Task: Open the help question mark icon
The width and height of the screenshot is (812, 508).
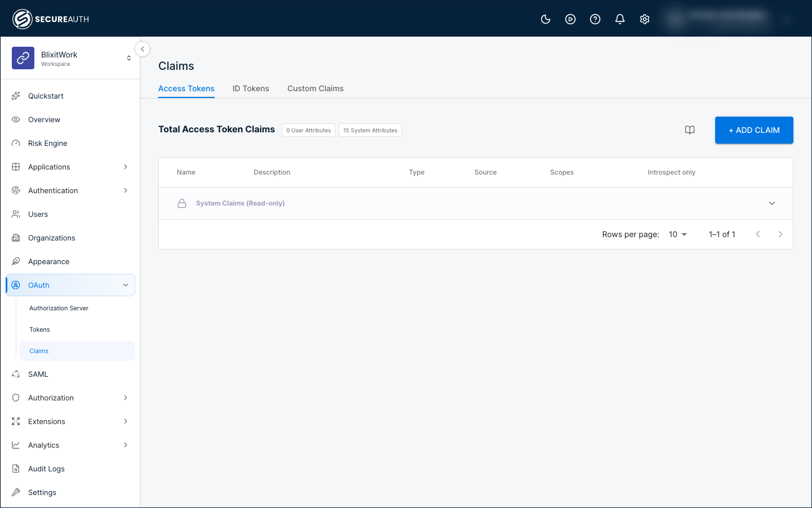Action: (595, 19)
